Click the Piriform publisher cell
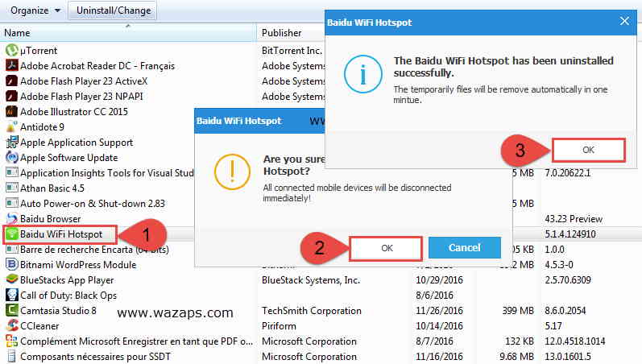This screenshot has height=364, width=642. coord(279,326)
